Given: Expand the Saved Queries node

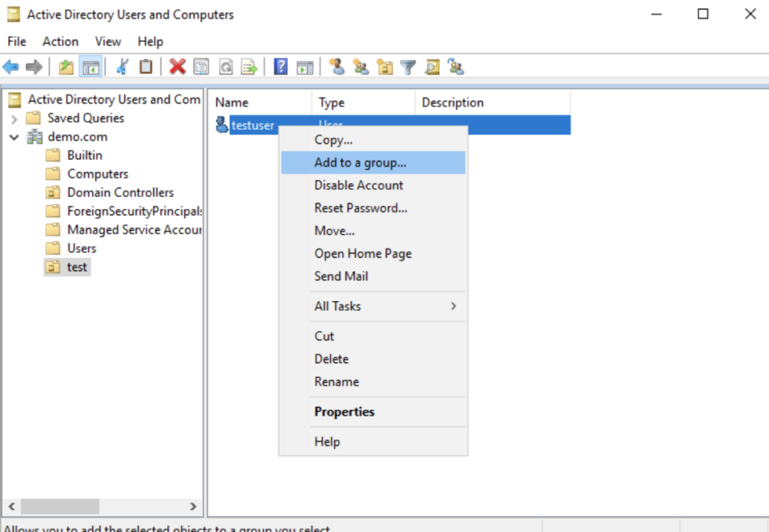Looking at the screenshot, I should click(x=14, y=118).
